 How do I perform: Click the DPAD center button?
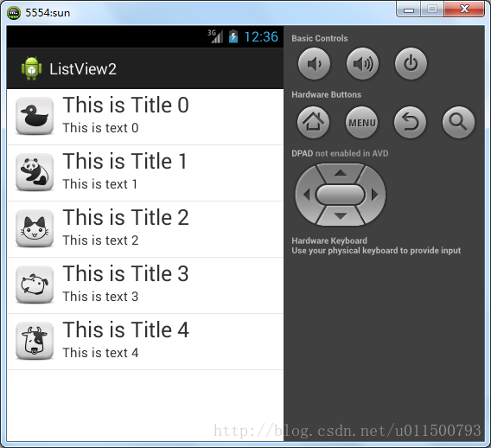[341, 195]
